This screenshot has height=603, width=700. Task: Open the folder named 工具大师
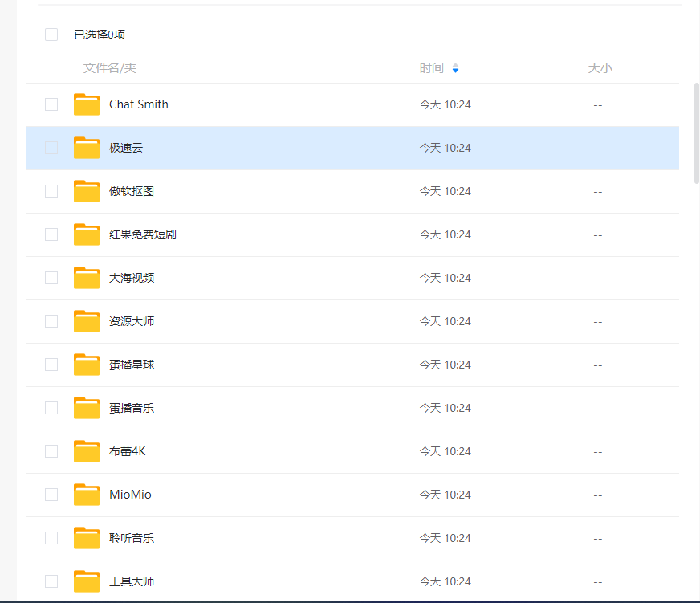[132, 581]
